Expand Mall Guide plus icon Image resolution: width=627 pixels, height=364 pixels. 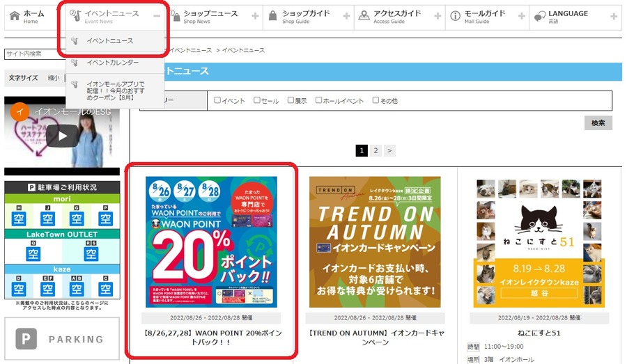tap(521, 16)
